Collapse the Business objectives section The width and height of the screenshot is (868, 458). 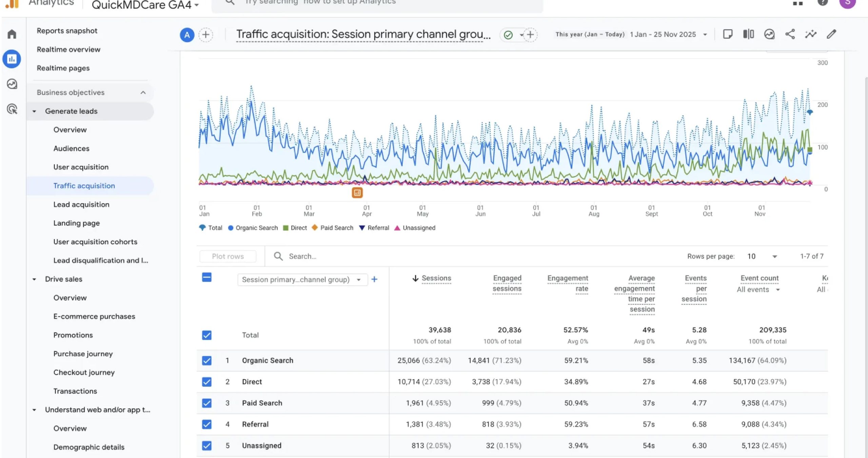click(143, 93)
